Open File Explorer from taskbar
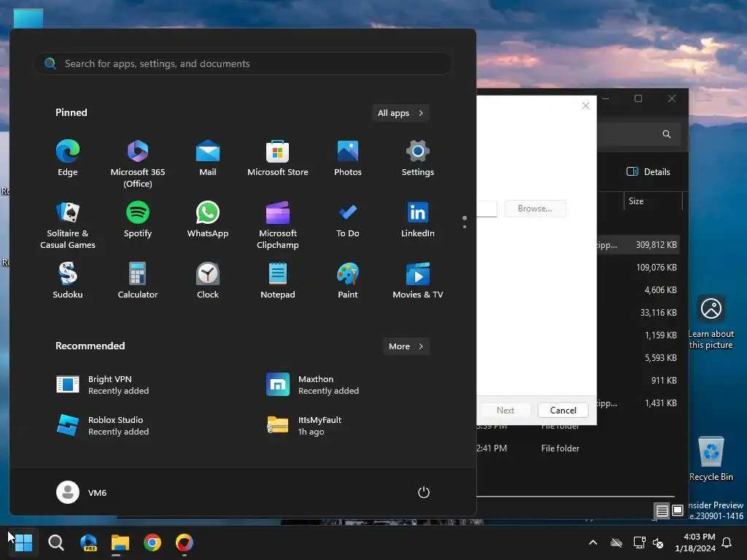Image resolution: width=747 pixels, height=560 pixels. (x=120, y=542)
